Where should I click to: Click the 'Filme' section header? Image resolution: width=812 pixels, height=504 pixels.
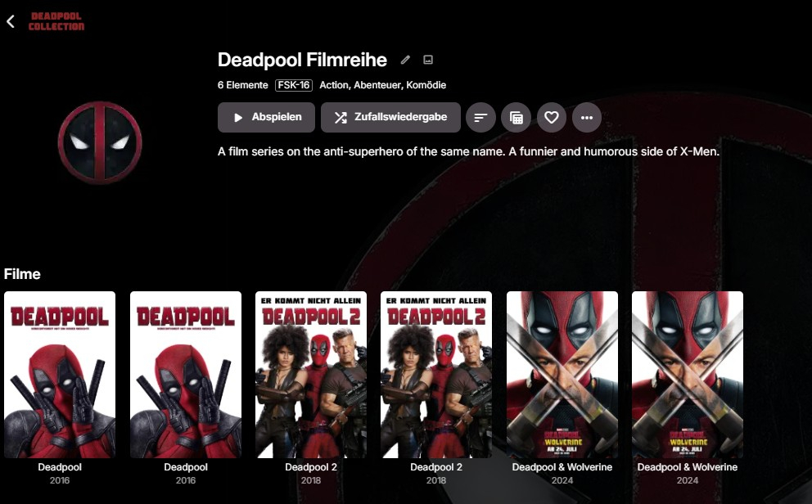(x=22, y=274)
